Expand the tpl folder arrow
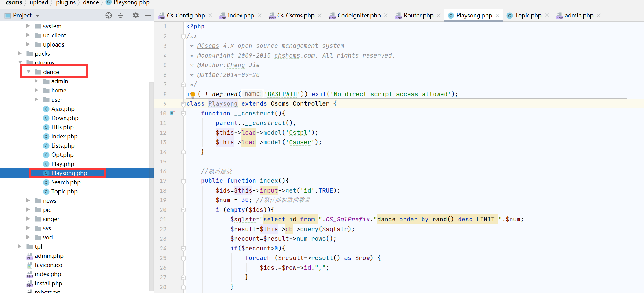 20,246
